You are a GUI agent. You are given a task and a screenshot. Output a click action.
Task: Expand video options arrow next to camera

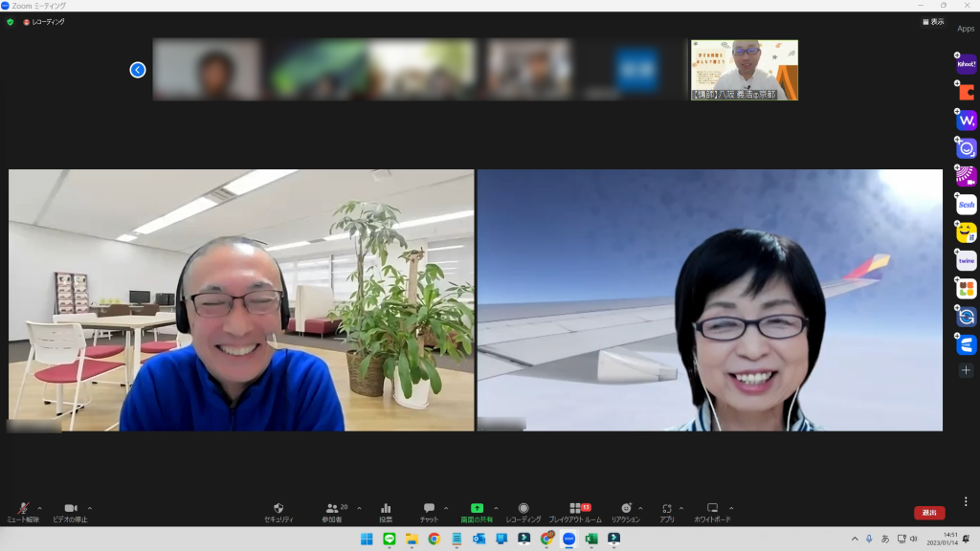click(90, 508)
